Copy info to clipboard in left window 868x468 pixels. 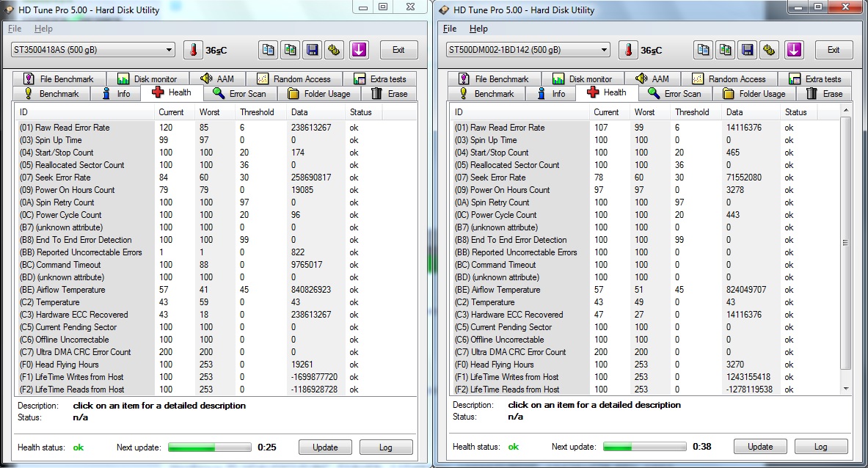tap(268, 50)
